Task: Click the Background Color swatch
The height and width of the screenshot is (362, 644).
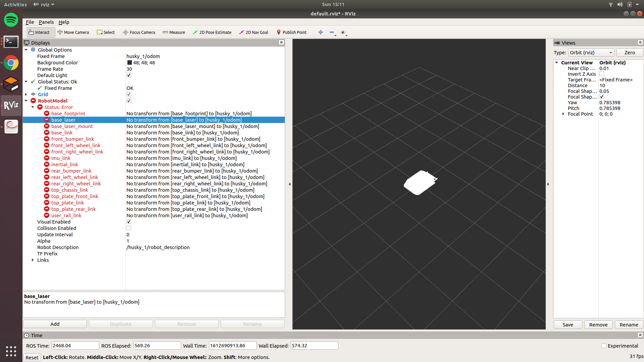Action: pyautogui.click(x=129, y=62)
